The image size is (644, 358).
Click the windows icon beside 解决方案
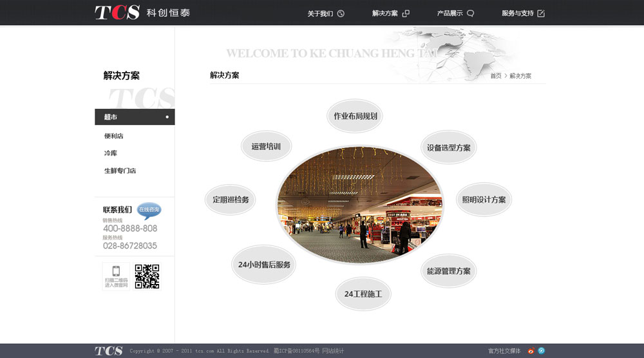coord(406,14)
